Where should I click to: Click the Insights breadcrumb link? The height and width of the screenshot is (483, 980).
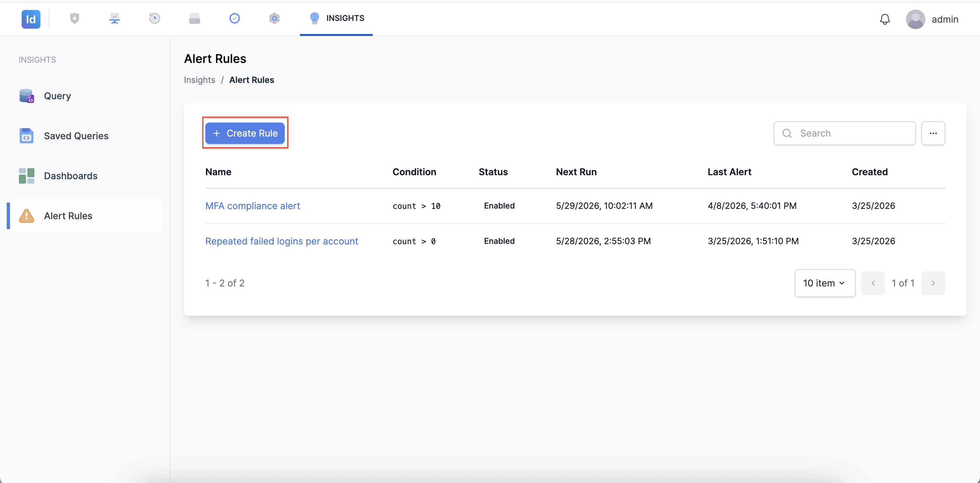pos(199,80)
